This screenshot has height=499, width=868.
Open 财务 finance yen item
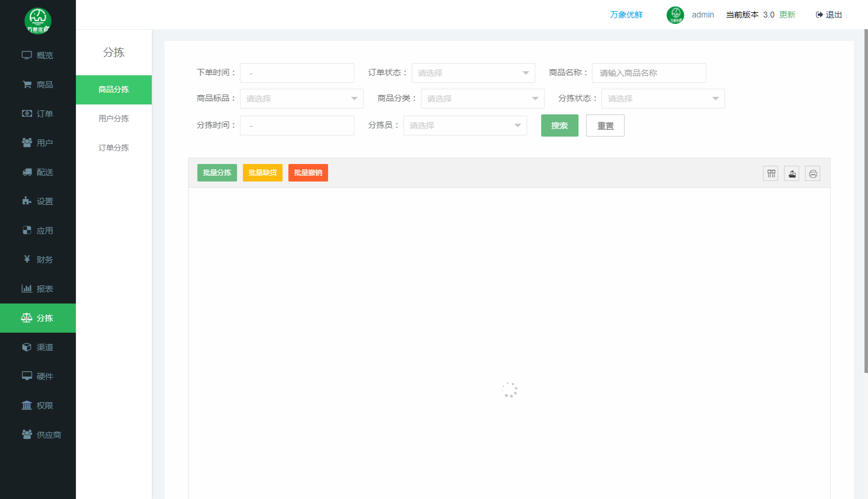(x=38, y=260)
